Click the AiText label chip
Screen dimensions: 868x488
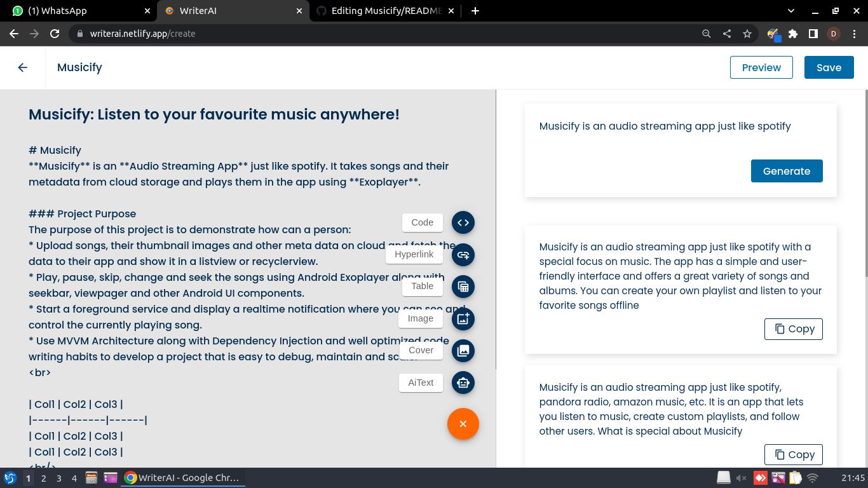pos(421,383)
